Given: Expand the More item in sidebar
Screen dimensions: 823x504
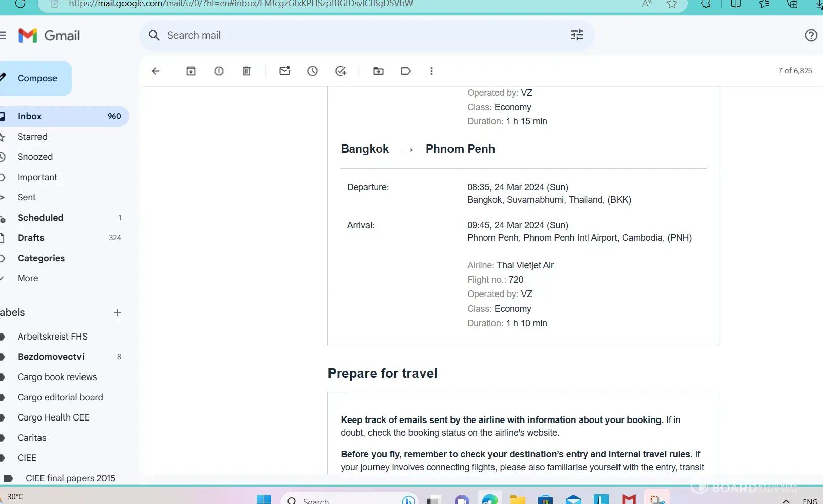Looking at the screenshot, I should point(27,278).
